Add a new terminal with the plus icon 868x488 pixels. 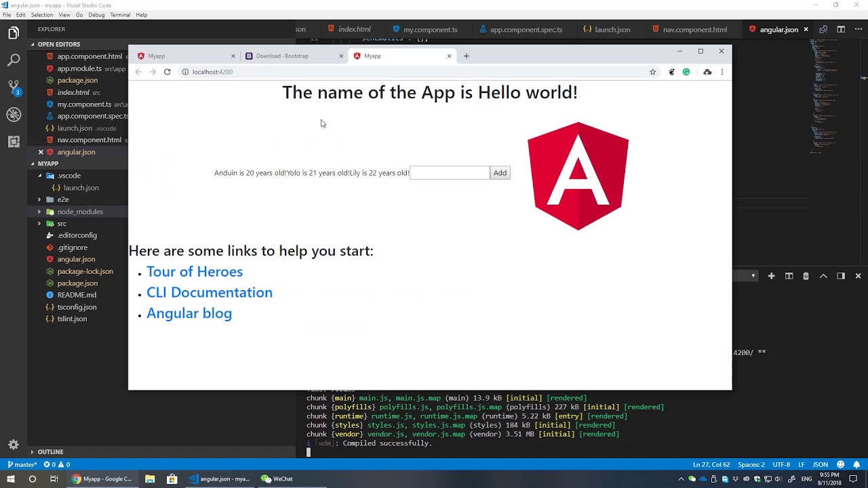tap(771, 276)
